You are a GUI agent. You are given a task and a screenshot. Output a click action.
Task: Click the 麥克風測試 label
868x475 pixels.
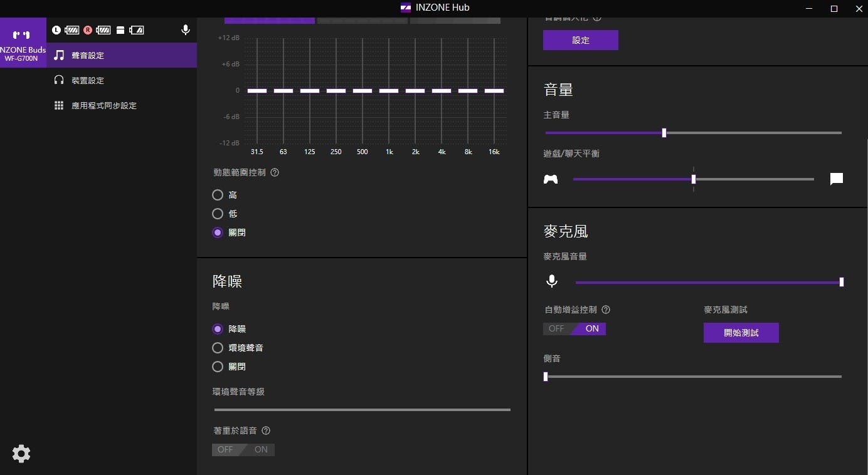pyautogui.click(x=726, y=310)
